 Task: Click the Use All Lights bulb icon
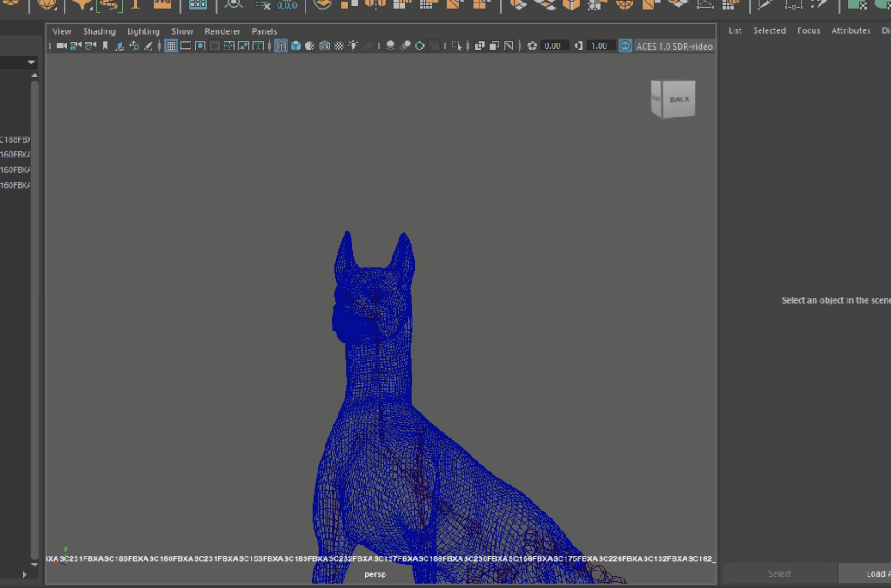(352, 46)
